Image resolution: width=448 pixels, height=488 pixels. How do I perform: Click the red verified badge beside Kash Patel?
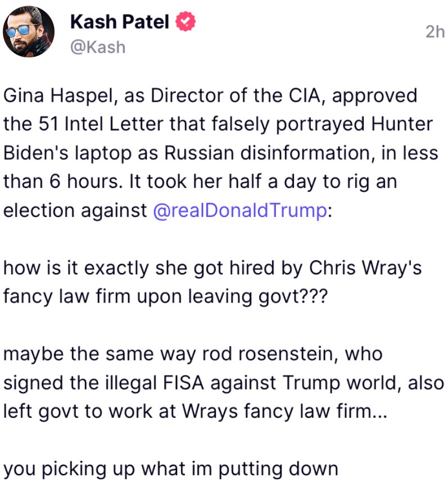click(186, 22)
